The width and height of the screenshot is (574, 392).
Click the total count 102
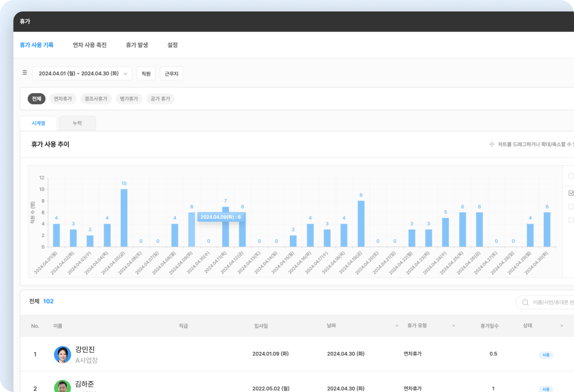48,301
